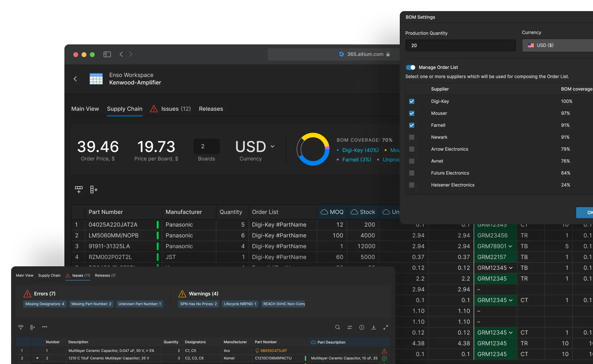Viewport: 593px width, 364px height.
Task: Uncheck the Farnell supplier checkbox
Action: [x=412, y=125]
